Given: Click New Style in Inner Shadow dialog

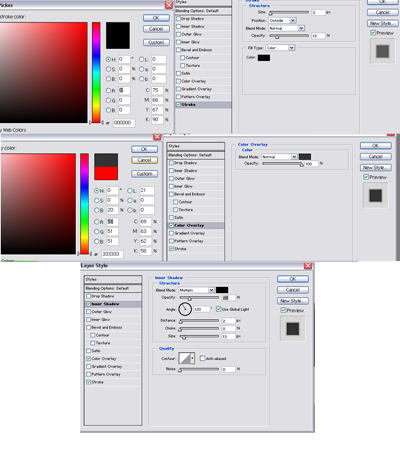Looking at the screenshot, I should [293, 301].
